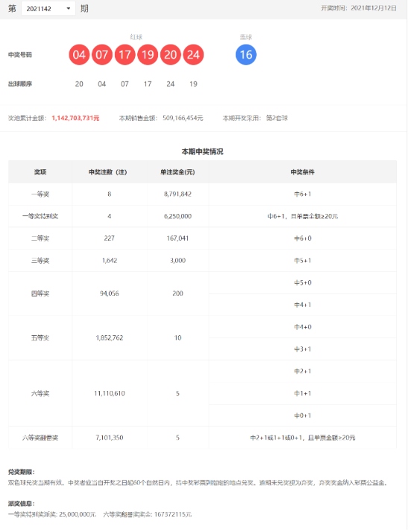This screenshot has width=411, height=532.
Task: Click the 五等奖 row label
Action: click(x=40, y=338)
